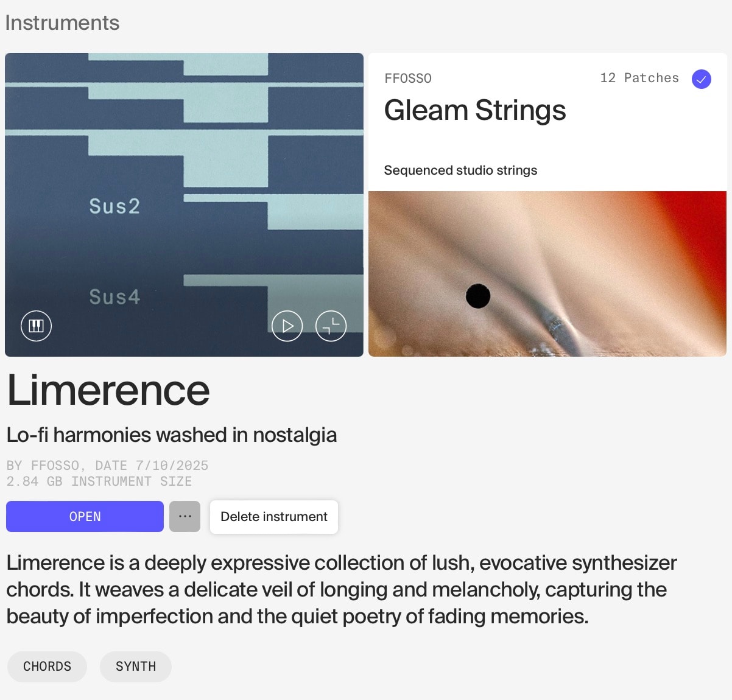The width and height of the screenshot is (732, 700).
Task: Toggle the blue checkmark on Gleam Strings
Action: 702,79
